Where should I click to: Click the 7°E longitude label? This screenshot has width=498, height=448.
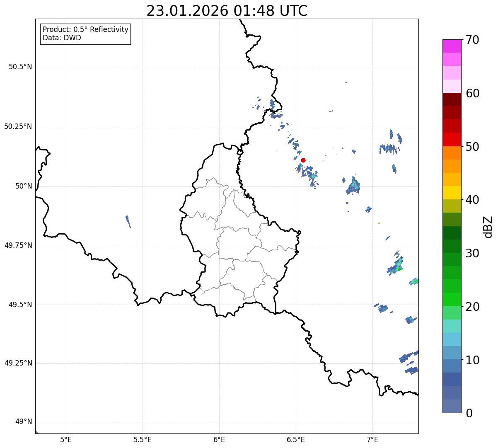pos(372,439)
